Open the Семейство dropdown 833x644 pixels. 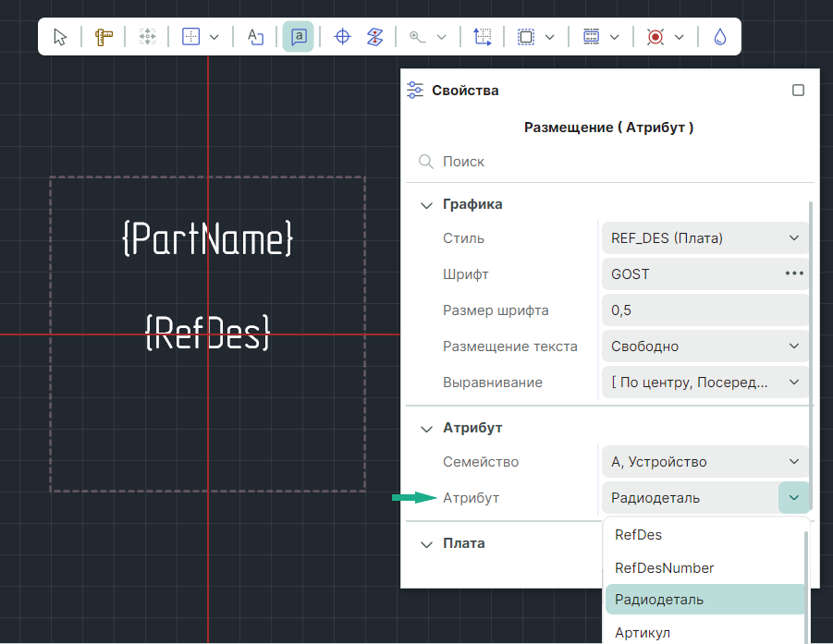[x=704, y=462]
